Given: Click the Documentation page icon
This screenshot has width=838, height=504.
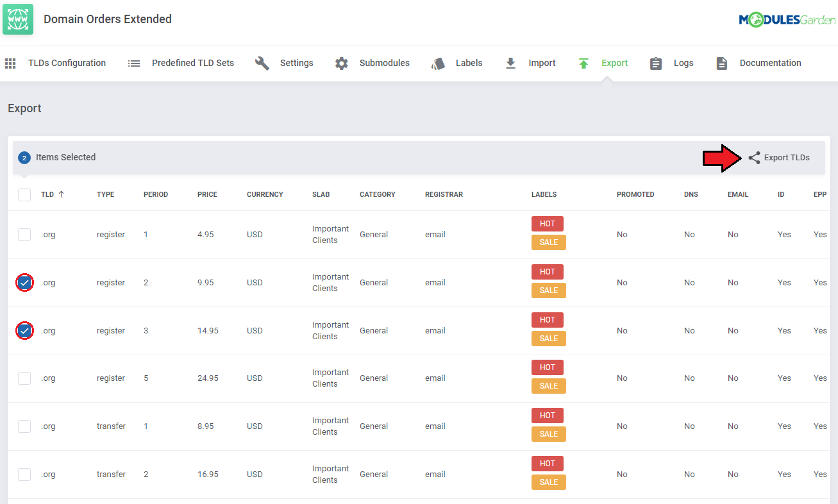Looking at the screenshot, I should coord(722,63).
